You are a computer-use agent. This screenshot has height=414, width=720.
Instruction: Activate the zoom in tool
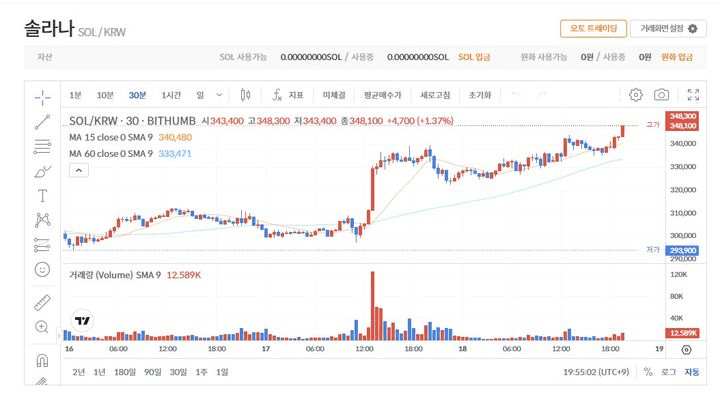tap(42, 327)
